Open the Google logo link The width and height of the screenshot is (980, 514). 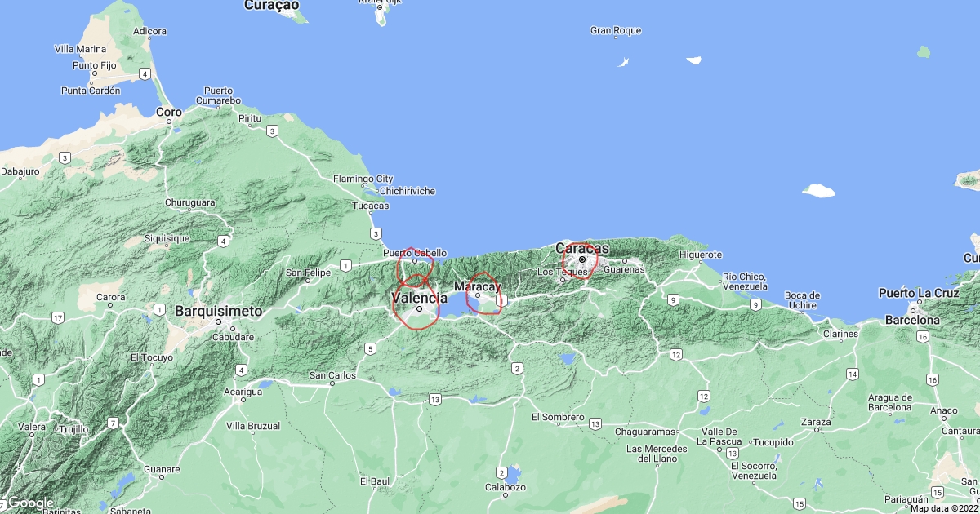tap(31, 503)
